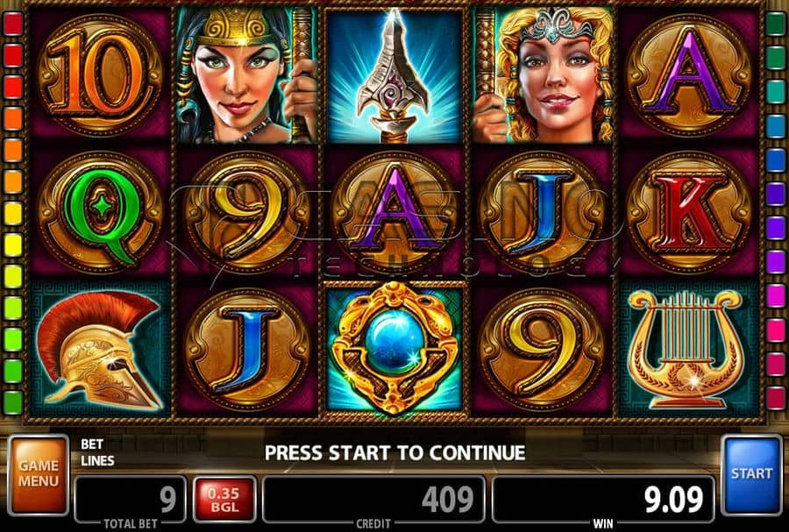Click the red 0.35 BGL denomination button
Image resolution: width=789 pixels, height=532 pixels.
point(224,500)
